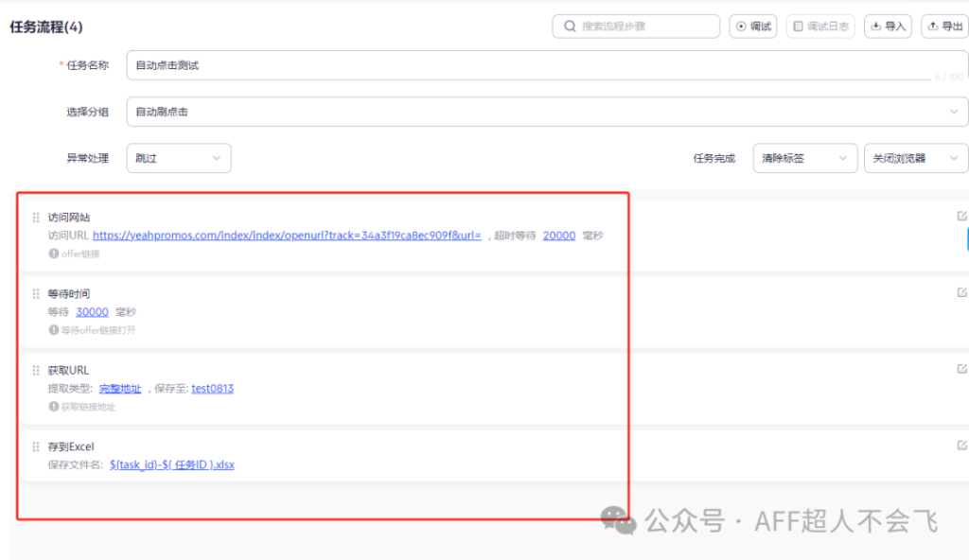Click the 搜索流程步骤 search field
The width and height of the screenshot is (969, 560).
(636, 26)
